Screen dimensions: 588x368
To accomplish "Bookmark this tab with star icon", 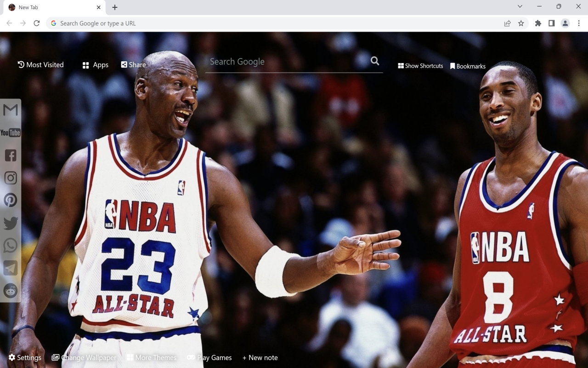I will [x=521, y=23].
